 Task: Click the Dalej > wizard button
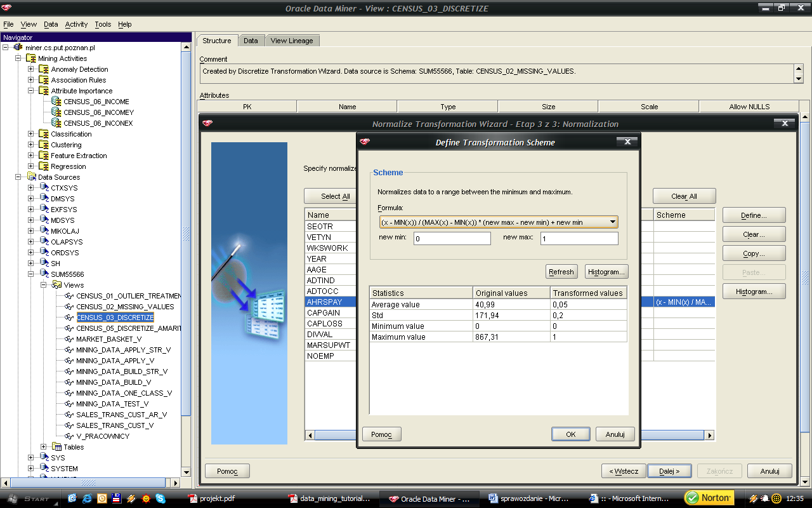coord(669,471)
